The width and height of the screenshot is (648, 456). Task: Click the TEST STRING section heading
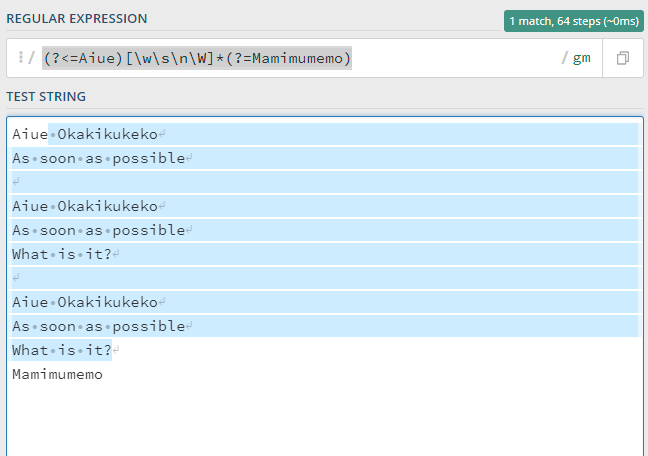(x=46, y=96)
